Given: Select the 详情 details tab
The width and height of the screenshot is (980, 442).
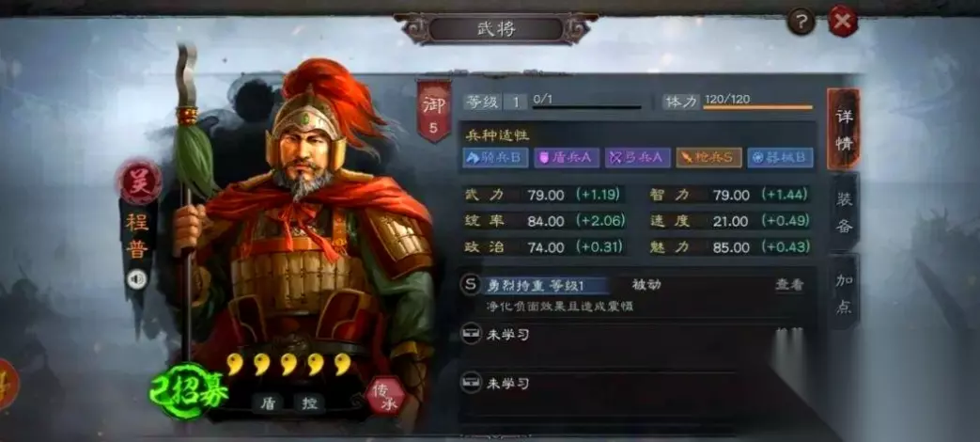Looking at the screenshot, I should point(844,130).
